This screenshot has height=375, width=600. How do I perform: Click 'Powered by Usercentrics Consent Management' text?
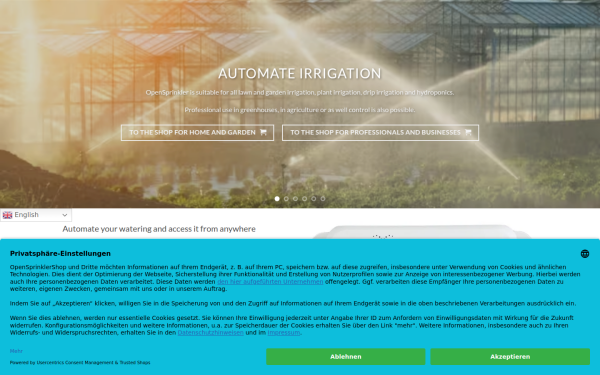[x=80, y=362]
